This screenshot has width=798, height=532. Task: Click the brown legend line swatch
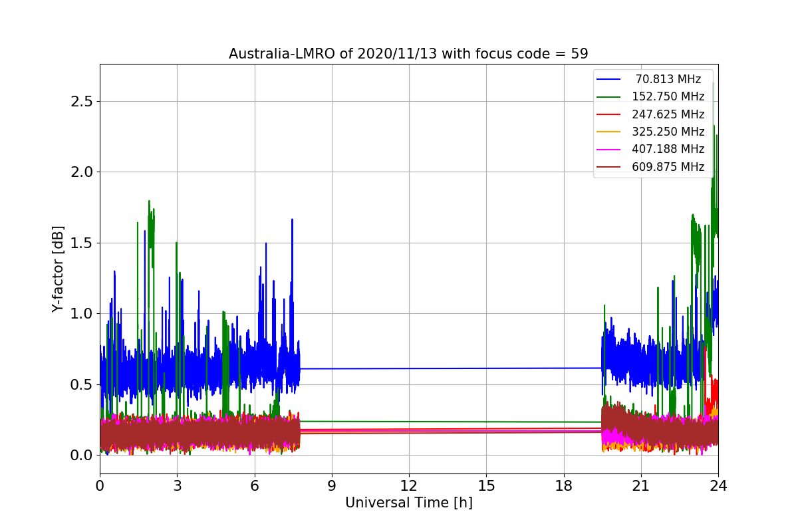609,167
